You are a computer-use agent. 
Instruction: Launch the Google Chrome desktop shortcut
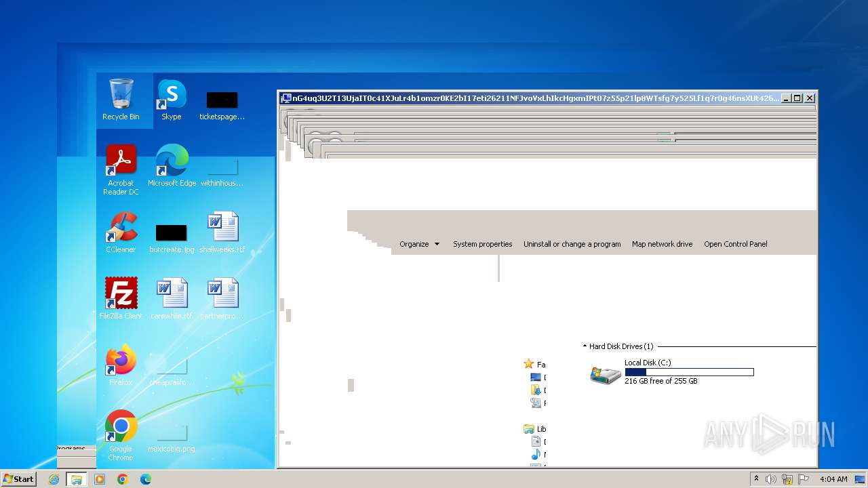coord(121,435)
